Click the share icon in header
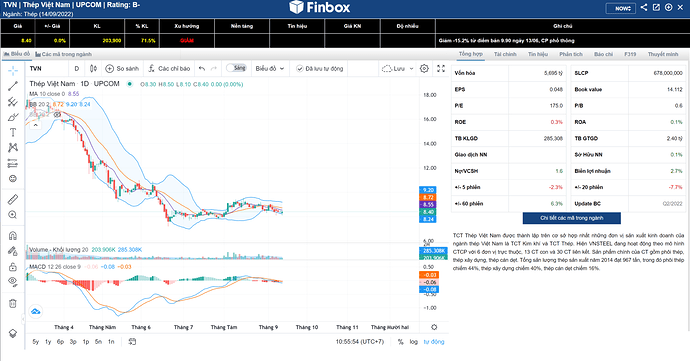690x361 pixels. (x=644, y=7)
